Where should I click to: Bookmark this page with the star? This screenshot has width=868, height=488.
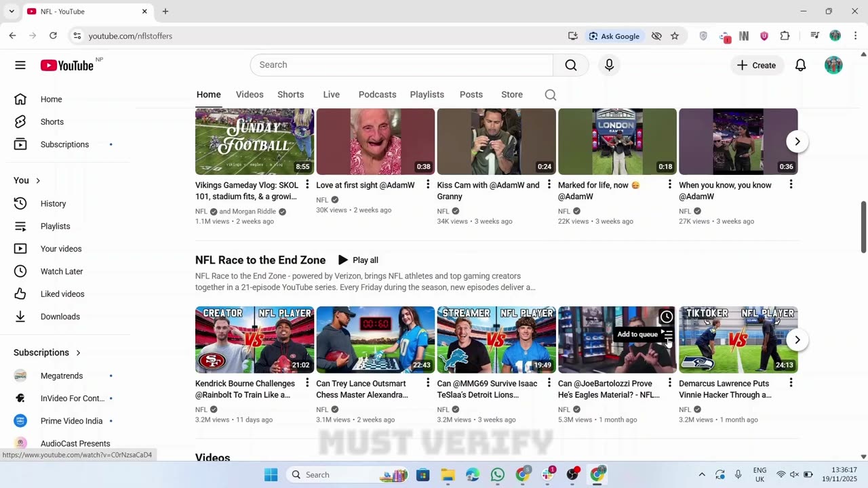click(675, 36)
